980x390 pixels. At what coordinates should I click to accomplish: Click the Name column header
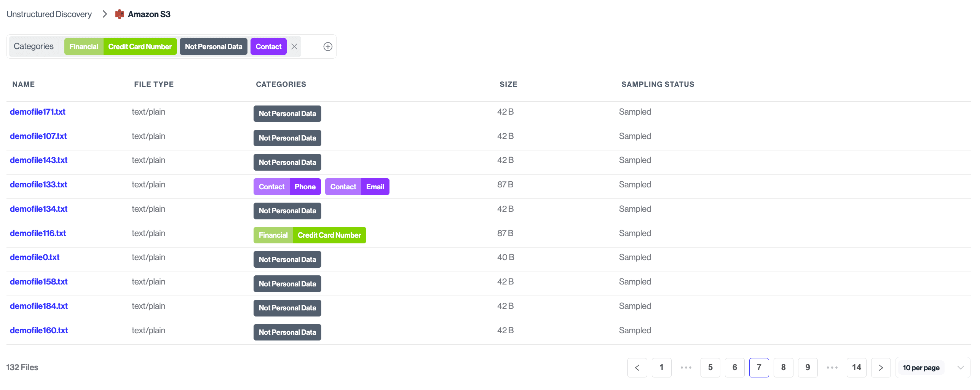pyautogui.click(x=24, y=85)
